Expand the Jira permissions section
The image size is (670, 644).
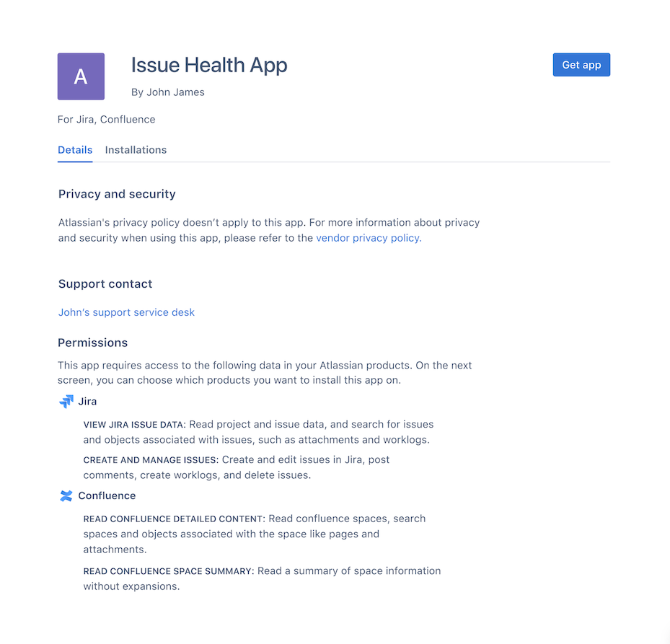pyautogui.click(x=87, y=401)
